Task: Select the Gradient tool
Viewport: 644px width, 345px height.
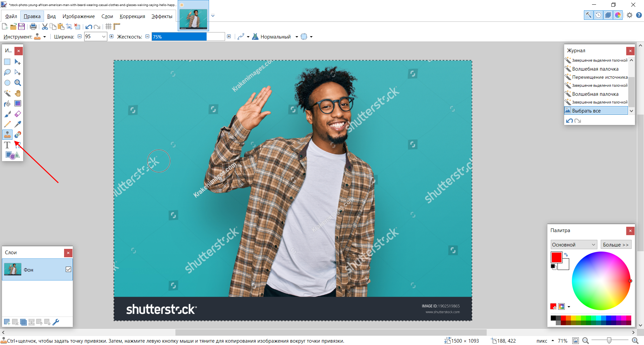Action: pos(18,103)
